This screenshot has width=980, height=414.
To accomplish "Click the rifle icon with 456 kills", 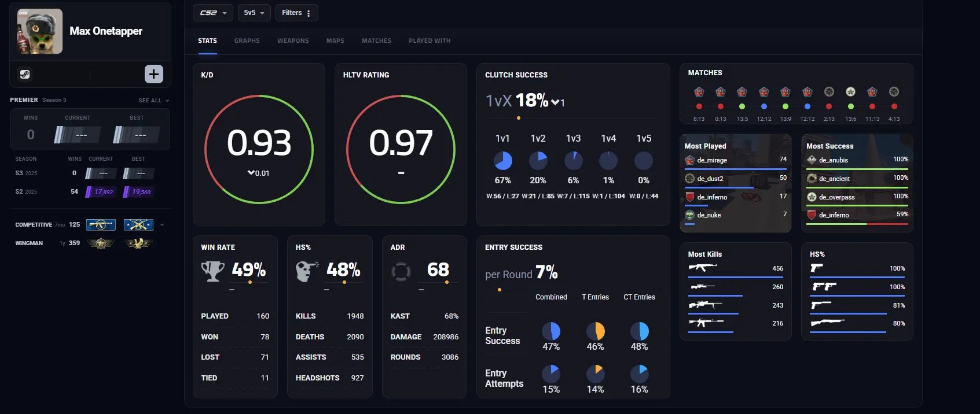I will (703, 268).
